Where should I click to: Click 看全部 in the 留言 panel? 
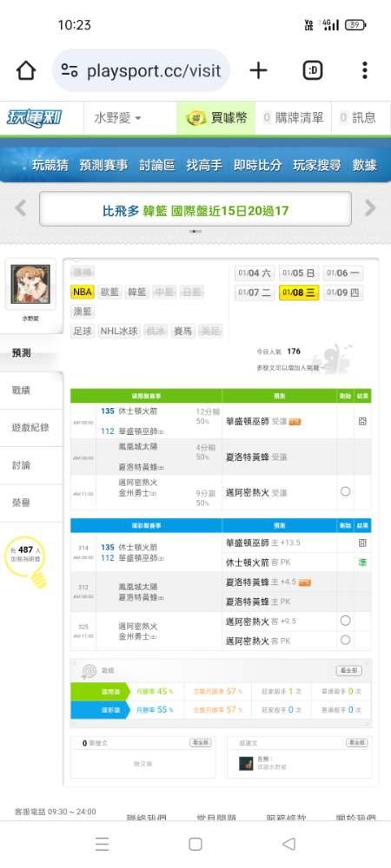coord(357,742)
